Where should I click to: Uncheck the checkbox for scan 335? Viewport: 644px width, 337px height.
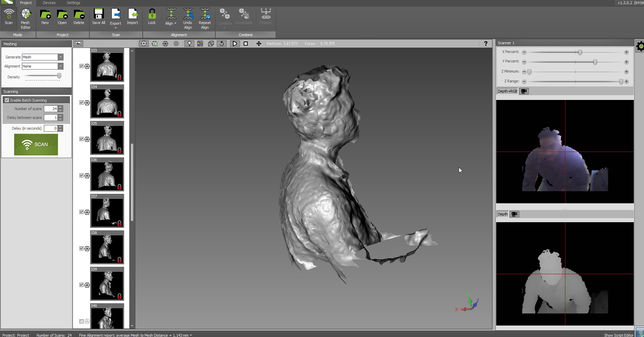click(81, 139)
